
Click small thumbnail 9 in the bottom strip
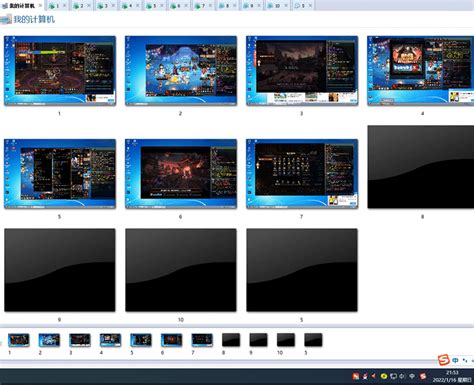click(x=259, y=340)
